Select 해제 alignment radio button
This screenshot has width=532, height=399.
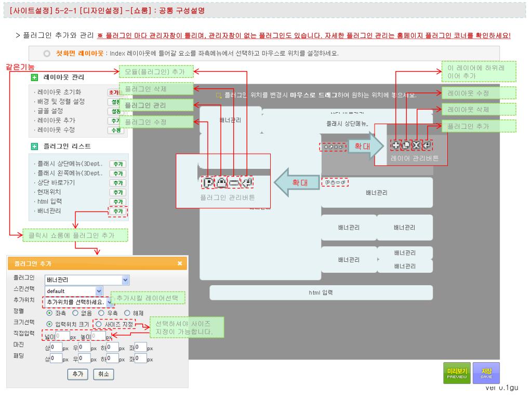[x=127, y=313]
